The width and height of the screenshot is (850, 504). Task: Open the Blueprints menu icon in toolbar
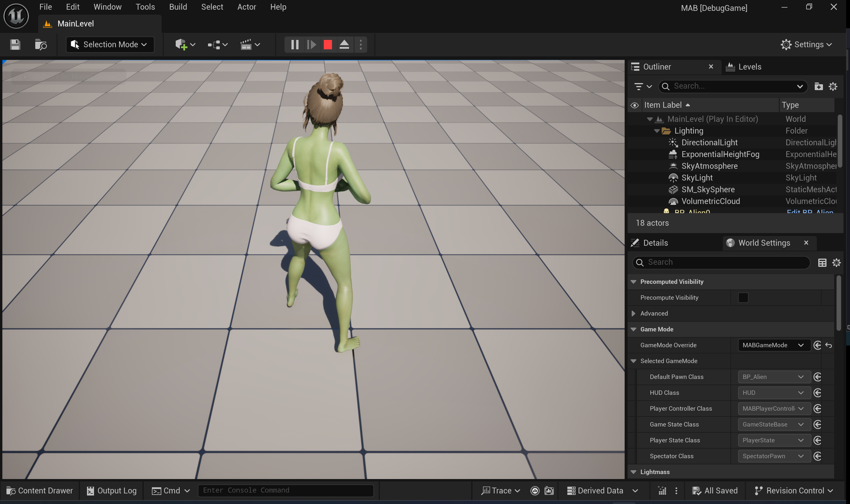pos(217,45)
